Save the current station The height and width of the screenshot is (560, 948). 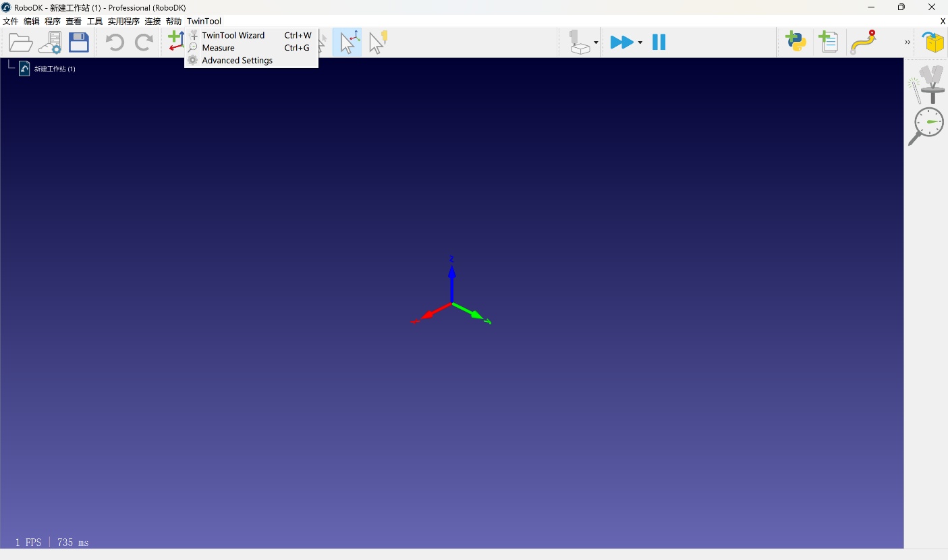coord(79,42)
